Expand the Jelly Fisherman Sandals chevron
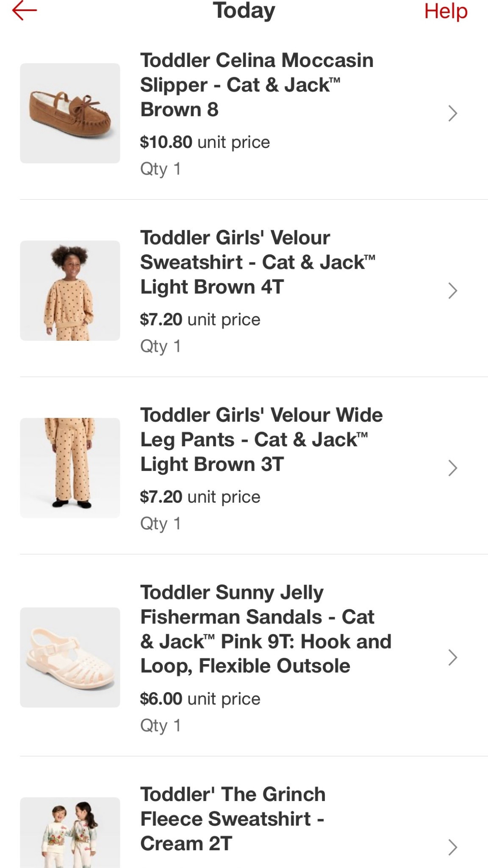Viewport: 488px width, 868px height. point(452,657)
